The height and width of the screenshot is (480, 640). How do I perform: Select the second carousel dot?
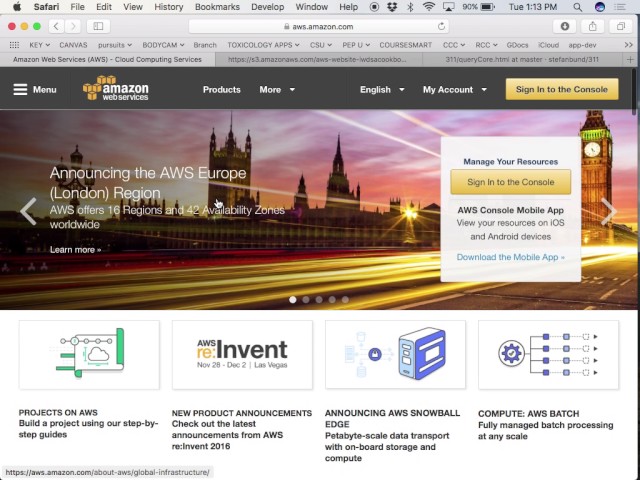pos(306,300)
